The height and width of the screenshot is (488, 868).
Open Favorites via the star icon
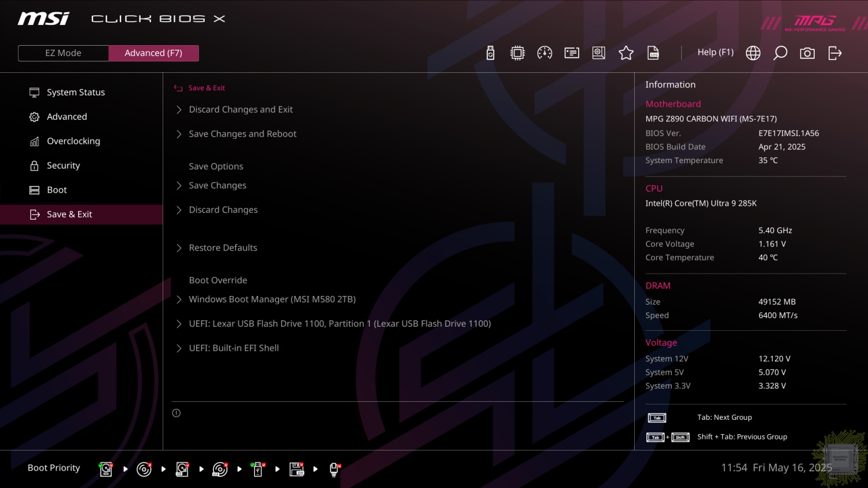(626, 53)
